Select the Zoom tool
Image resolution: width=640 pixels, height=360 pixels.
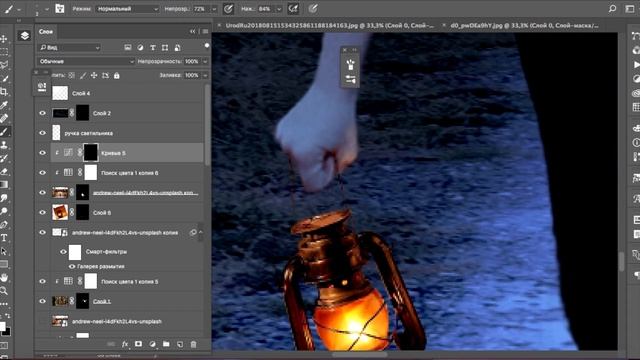[x=4, y=291]
